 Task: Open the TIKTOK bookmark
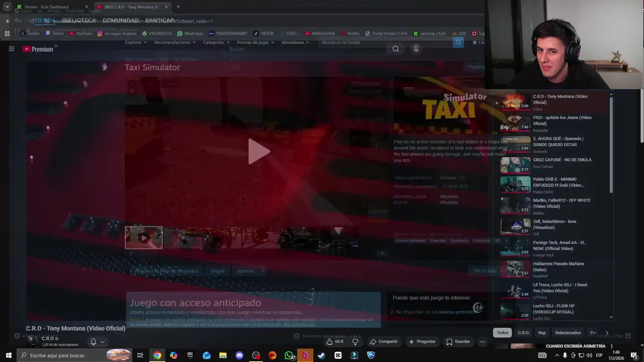pyautogui.click(x=263, y=34)
